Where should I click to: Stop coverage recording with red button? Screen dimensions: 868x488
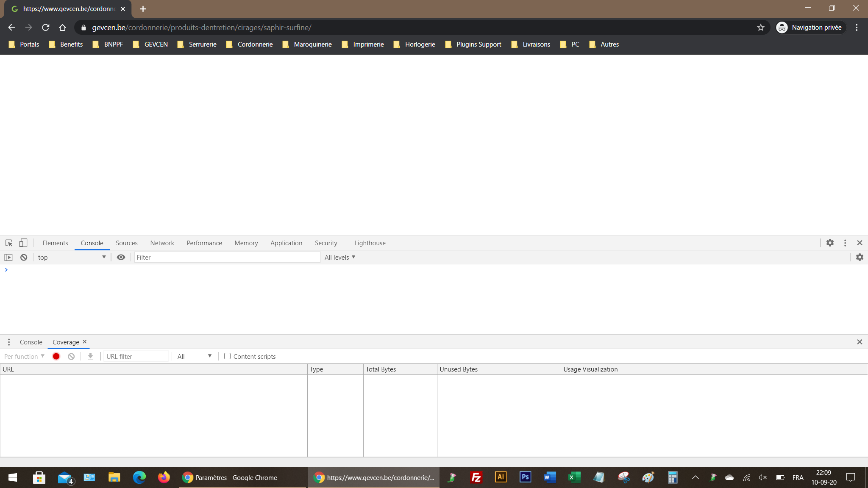coord(56,356)
